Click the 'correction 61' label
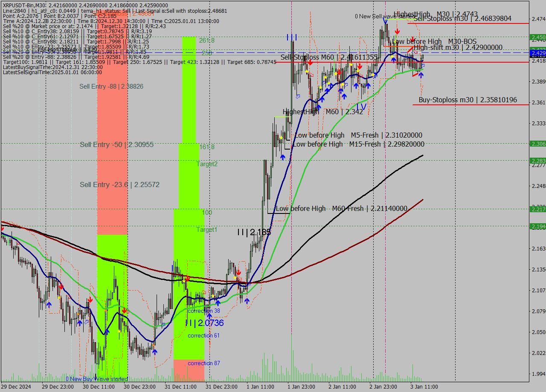This screenshot has height=392, width=546. point(204,336)
